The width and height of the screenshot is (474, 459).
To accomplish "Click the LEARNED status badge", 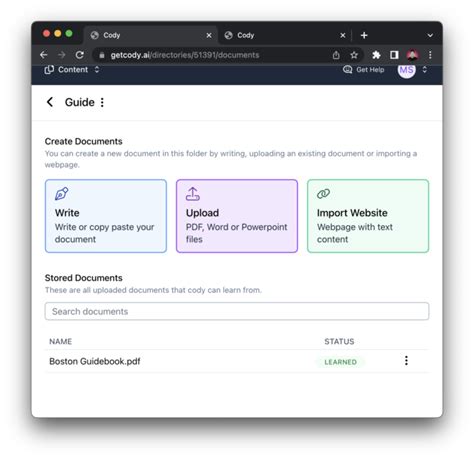I will tap(340, 362).
